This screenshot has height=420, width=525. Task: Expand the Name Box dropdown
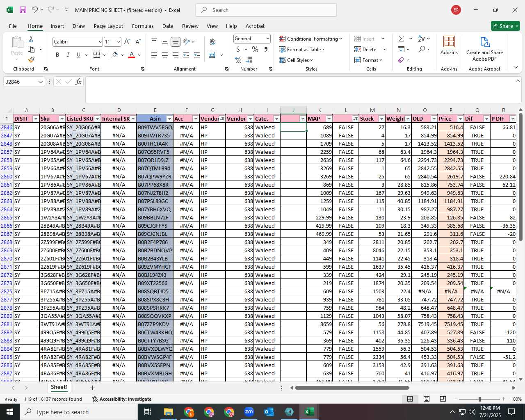point(40,82)
